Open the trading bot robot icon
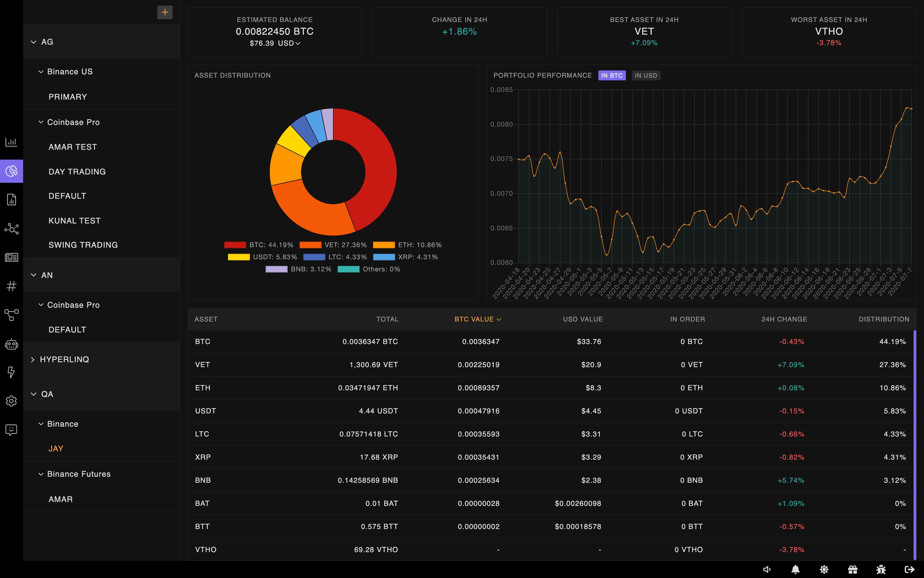This screenshot has width=924, height=578. tap(12, 344)
